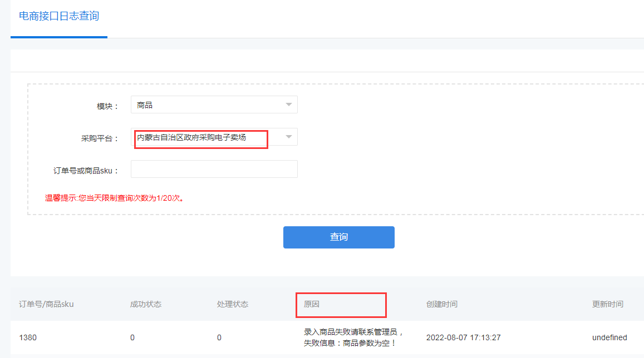Click the 采购平台 dropdown arrow icon
Screen dimensions: 644x358
pyautogui.click(x=288, y=137)
